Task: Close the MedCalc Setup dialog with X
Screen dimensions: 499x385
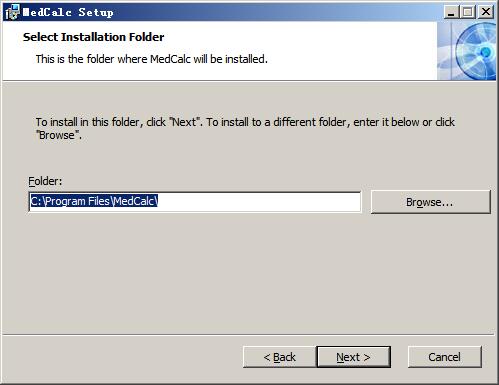Action: (x=486, y=12)
